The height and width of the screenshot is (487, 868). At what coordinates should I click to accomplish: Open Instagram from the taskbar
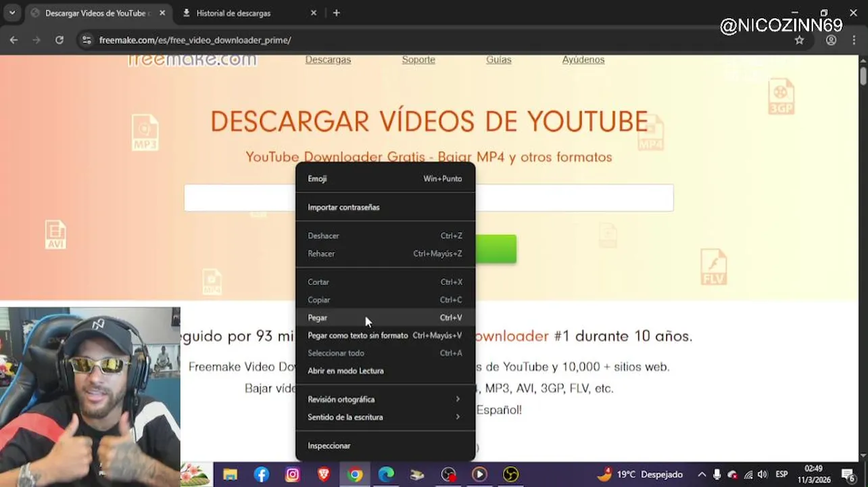pyautogui.click(x=292, y=475)
